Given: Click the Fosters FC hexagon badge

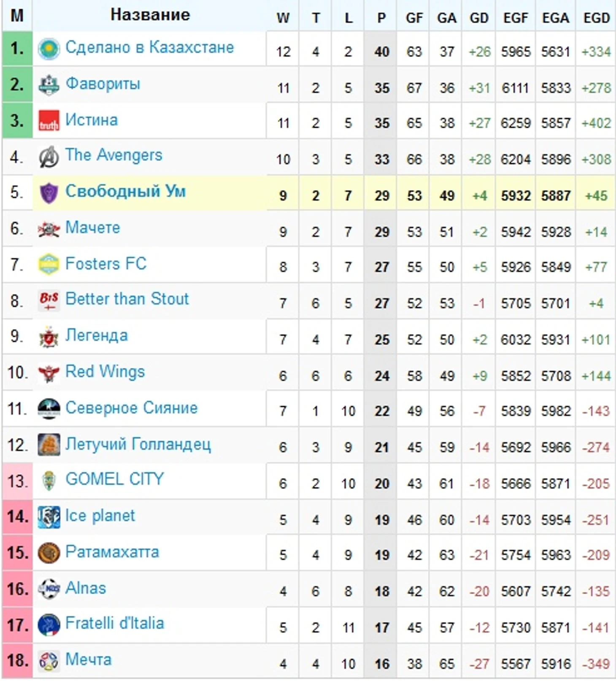Looking at the screenshot, I should pyautogui.click(x=49, y=265).
